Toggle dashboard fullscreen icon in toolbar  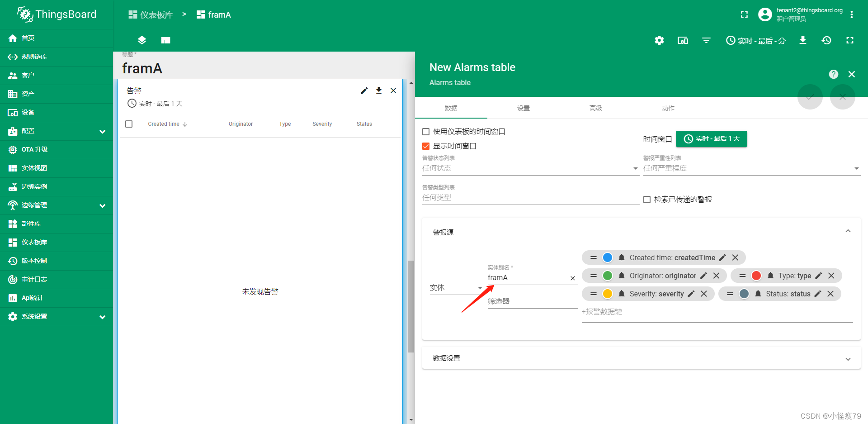click(850, 40)
